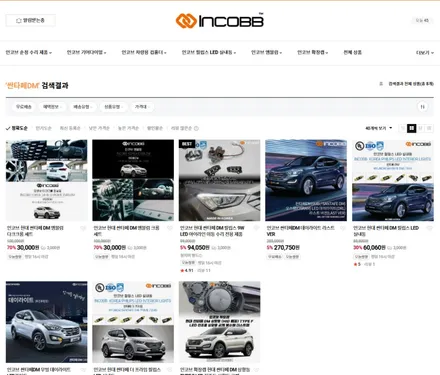This screenshot has width=440, height=375.
Task: Click the 4.91 star rating
Action: click(187, 270)
